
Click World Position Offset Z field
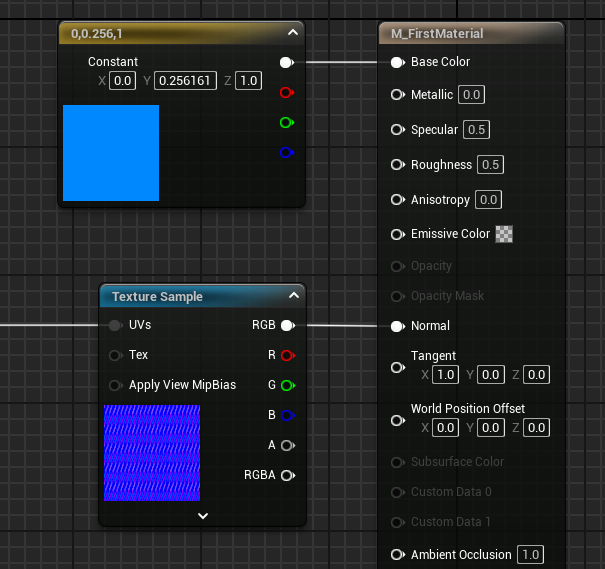click(x=536, y=428)
